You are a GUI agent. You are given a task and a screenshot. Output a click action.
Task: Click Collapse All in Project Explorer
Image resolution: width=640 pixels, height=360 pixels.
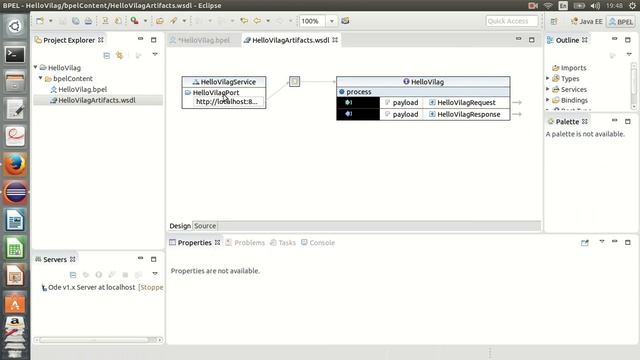click(x=107, y=55)
